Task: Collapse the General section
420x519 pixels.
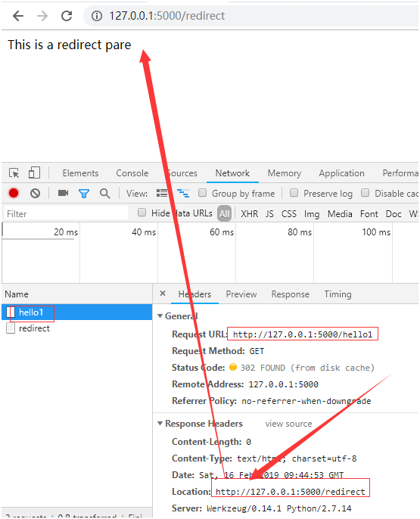Action: pos(160,316)
